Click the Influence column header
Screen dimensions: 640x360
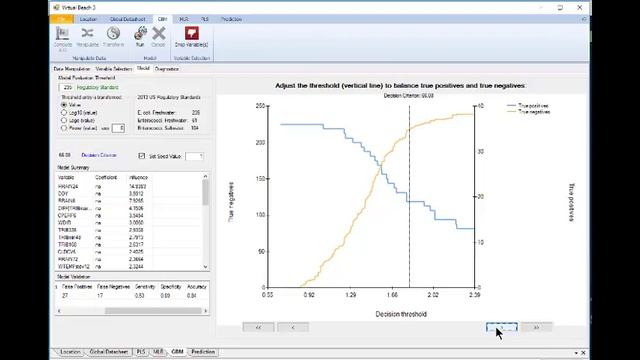click(138, 178)
